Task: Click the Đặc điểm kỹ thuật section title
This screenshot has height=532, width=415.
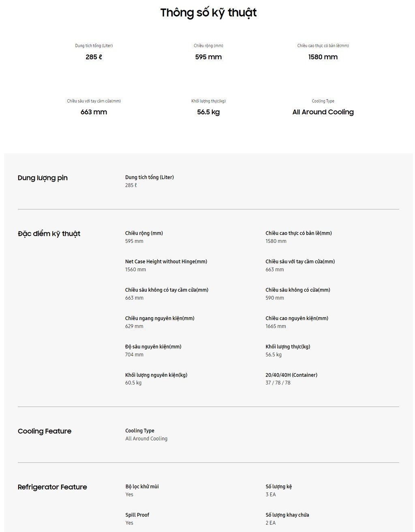Action: click(x=49, y=234)
